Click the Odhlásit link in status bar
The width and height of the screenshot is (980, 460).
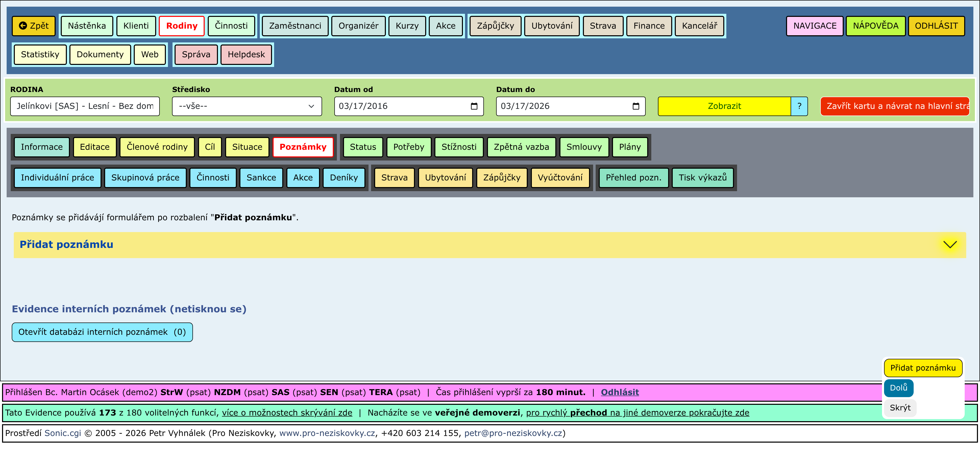tap(619, 392)
